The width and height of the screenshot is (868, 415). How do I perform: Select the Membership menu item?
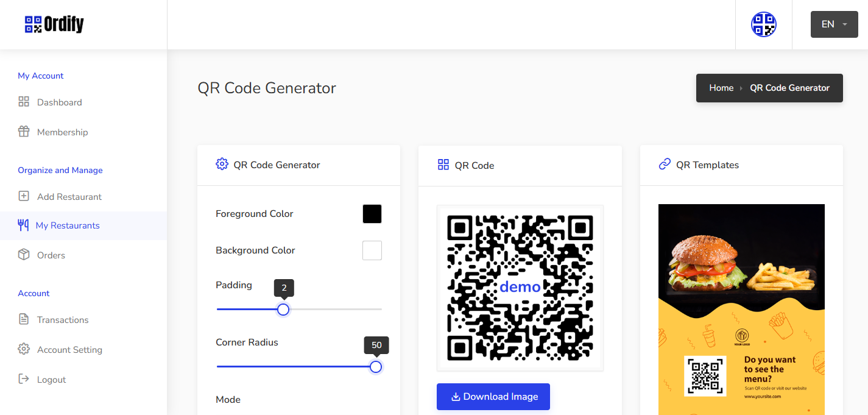click(62, 132)
